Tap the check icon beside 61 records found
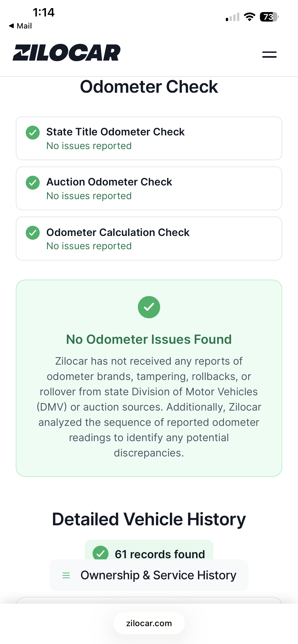This screenshot has width=298, height=644. [x=100, y=553]
